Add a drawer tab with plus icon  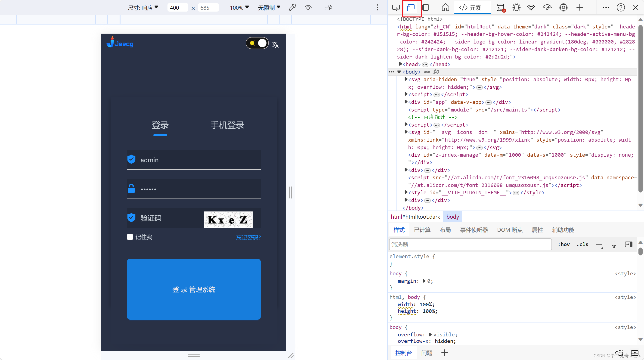445,353
